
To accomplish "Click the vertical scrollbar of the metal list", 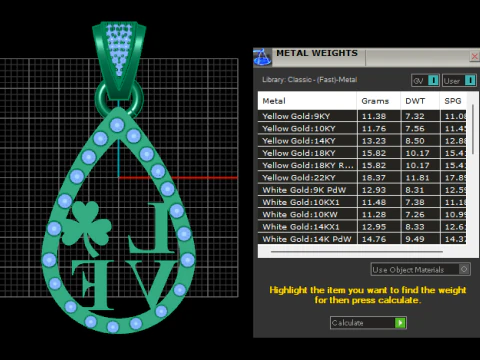I will tap(472, 130).
